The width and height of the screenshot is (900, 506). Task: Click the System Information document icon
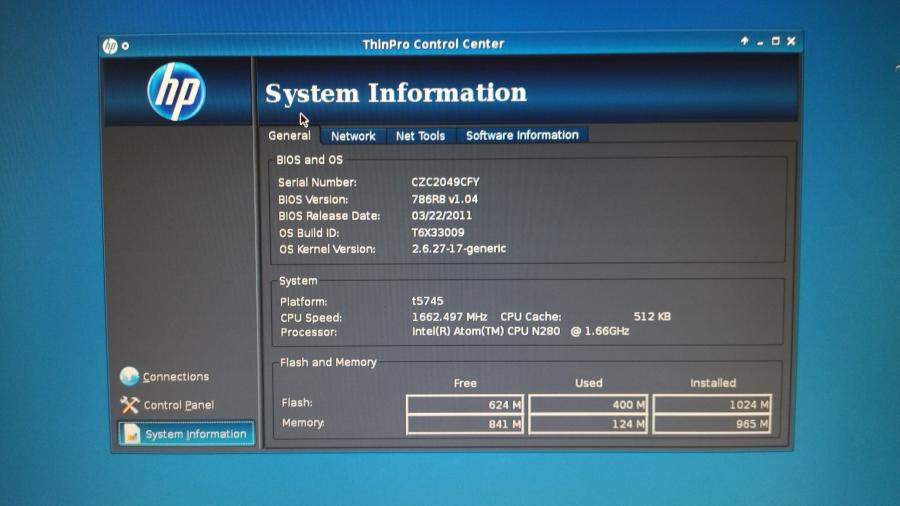(x=131, y=434)
